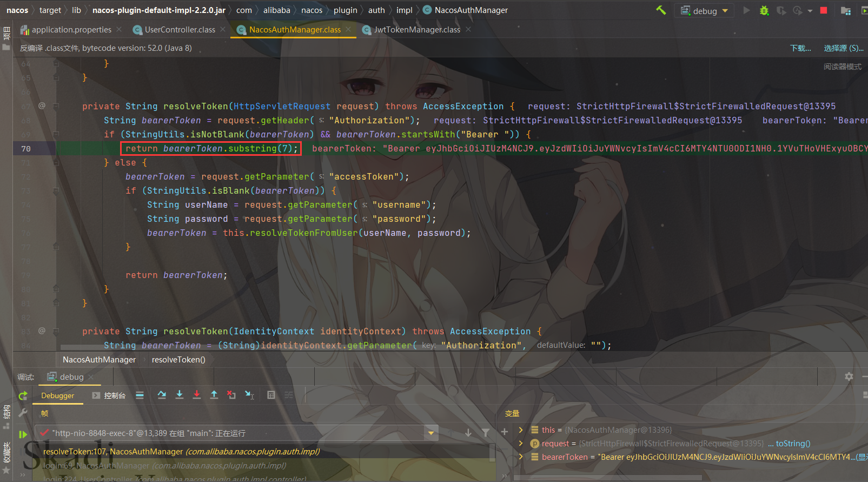Click the Trace Current Stream Chain icon

point(289,395)
